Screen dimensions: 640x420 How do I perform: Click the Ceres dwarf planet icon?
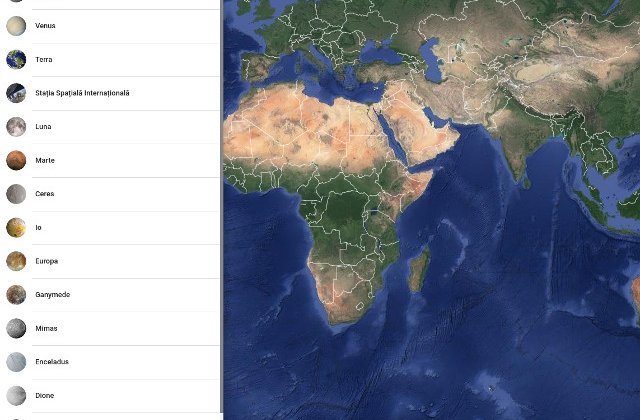pyautogui.click(x=16, y=194)
